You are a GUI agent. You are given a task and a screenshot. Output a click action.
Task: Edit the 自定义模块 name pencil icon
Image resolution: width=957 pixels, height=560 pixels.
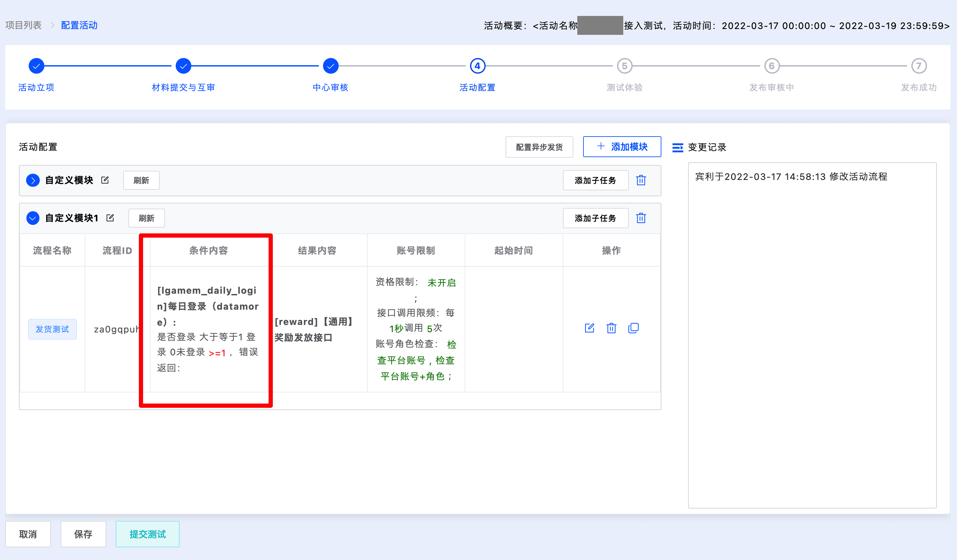click(105, 180)
